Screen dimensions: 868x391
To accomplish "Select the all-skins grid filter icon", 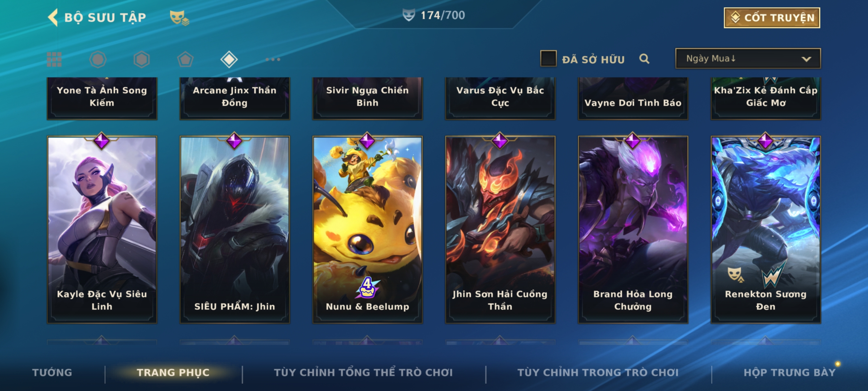I will 54,59.
